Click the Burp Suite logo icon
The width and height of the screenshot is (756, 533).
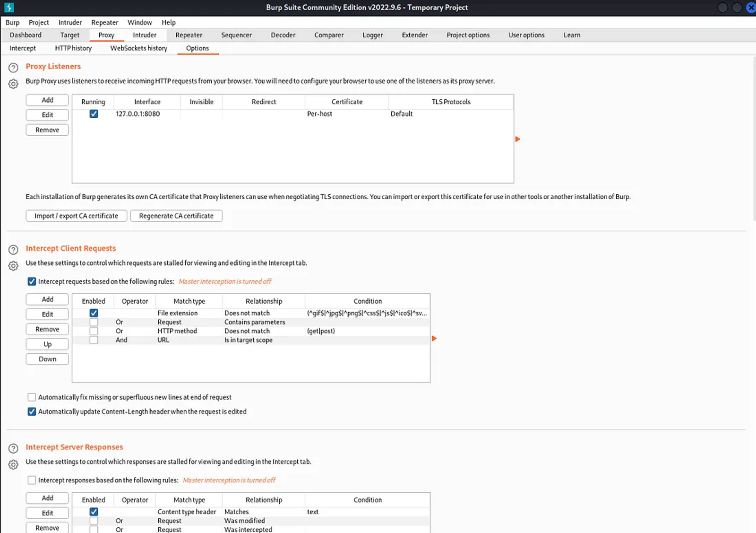(9, 8)
